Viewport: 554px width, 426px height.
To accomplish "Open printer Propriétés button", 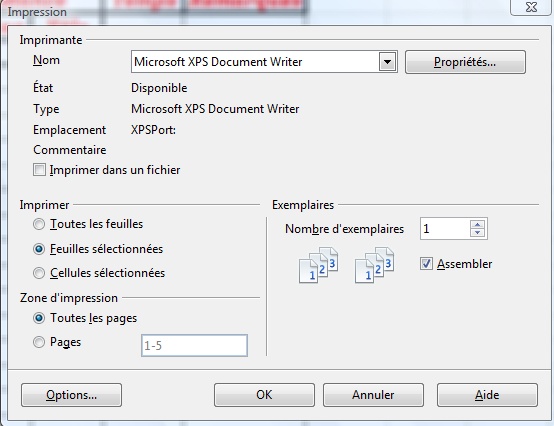I will (465, 62).
